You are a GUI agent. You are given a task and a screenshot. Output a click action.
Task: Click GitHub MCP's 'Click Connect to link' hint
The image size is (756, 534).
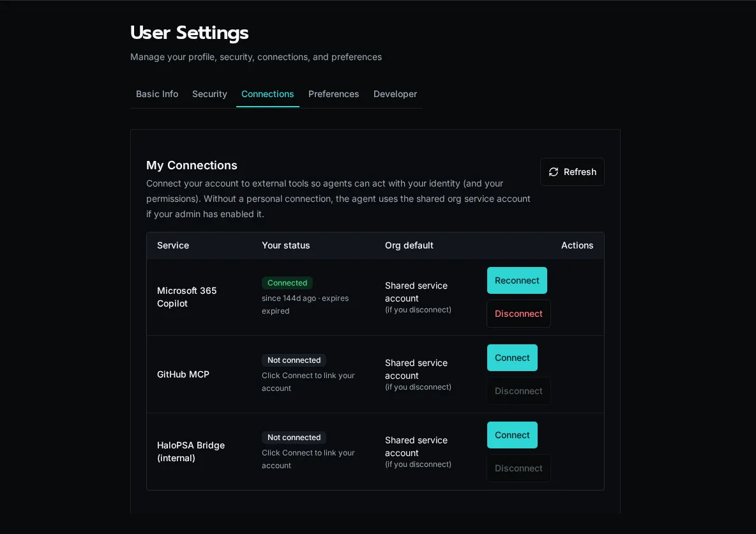(308, 381)
